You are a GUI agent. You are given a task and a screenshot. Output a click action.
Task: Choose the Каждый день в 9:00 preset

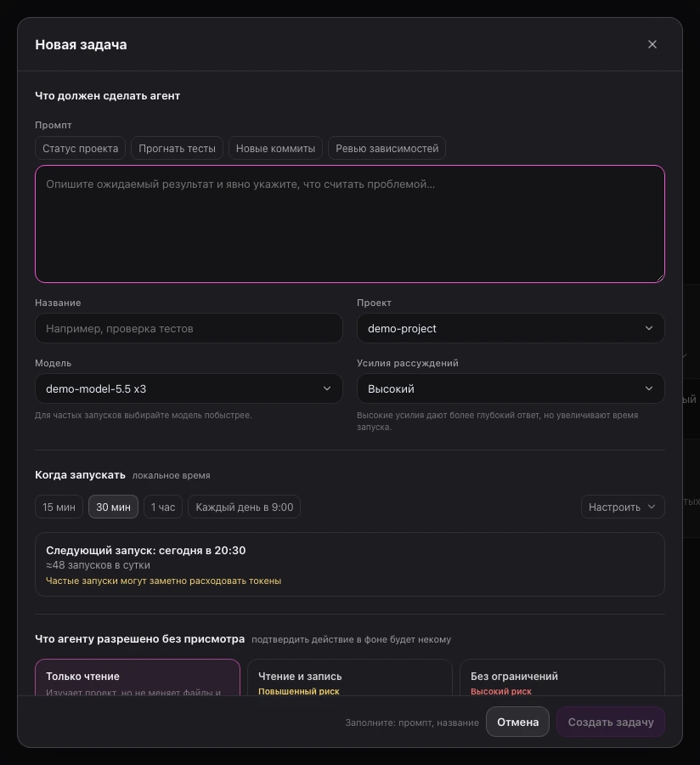pyautogui.click(x=244, y=507)
